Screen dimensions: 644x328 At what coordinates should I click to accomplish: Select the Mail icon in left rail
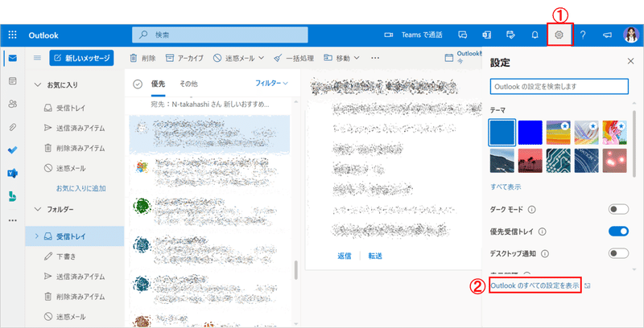(12, 58)
